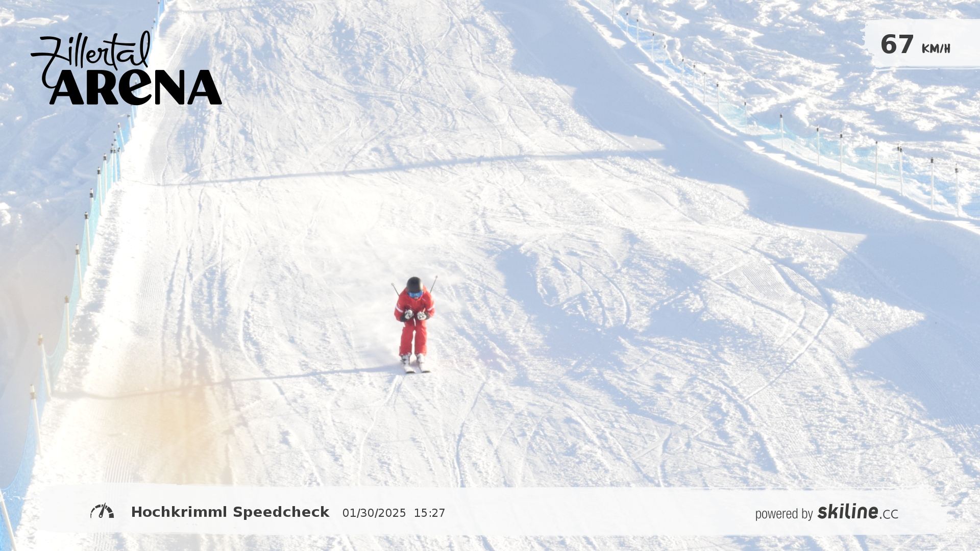Viewport: 980px width, 551px height.
Task: Click the number 67 in the speed display
Action: pyautogui.click(x=897, y=44)
